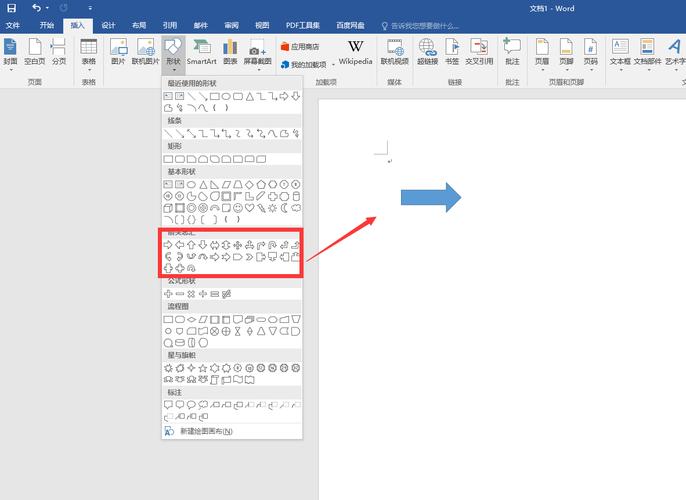Select the crescent moon shape

click(x=284, y=208)
